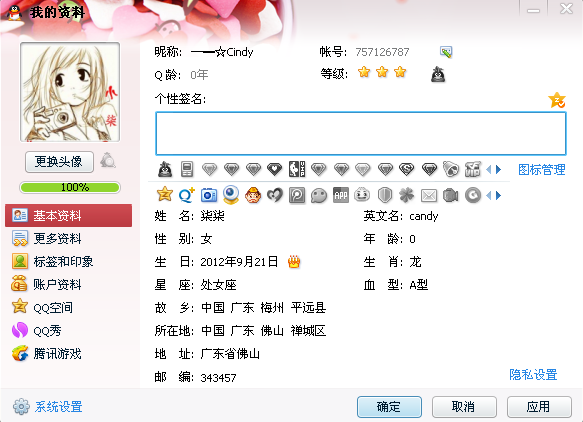Click the gray clover icon
The width and height of the screenshot is (583, 422).
(x=406, y=195)
